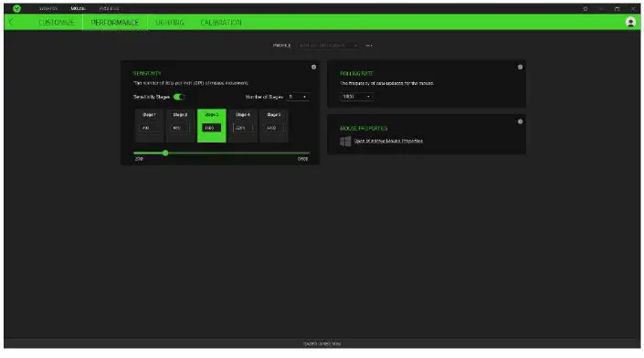Open Windows Mouse Properties link

coord(388,141)
